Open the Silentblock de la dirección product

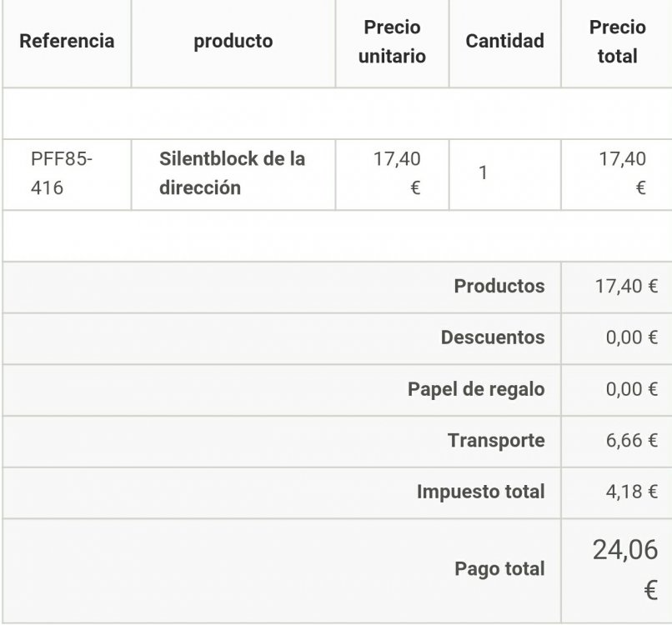pyautogui.click(x=232, y=173)
